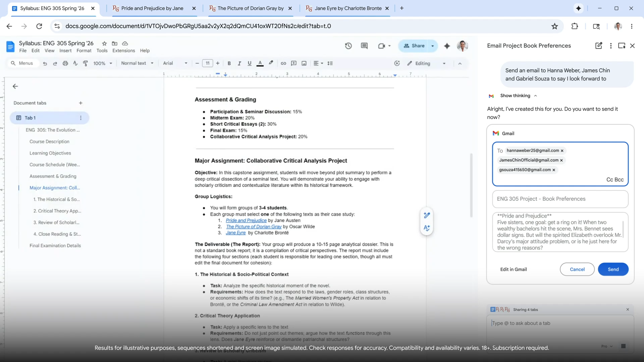The width and height of the screenshot is (644, 362).
Task: Collapse the Show thinking section
Action: coord(536,96)
